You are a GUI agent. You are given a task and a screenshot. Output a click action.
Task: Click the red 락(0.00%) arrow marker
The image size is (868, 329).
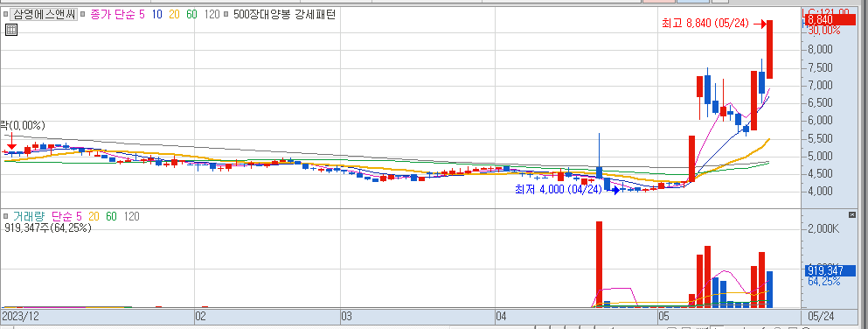11,140
